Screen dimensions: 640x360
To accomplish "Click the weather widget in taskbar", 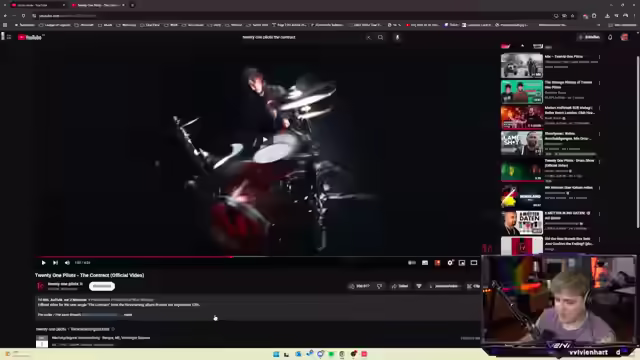I will tap(16, 354).
